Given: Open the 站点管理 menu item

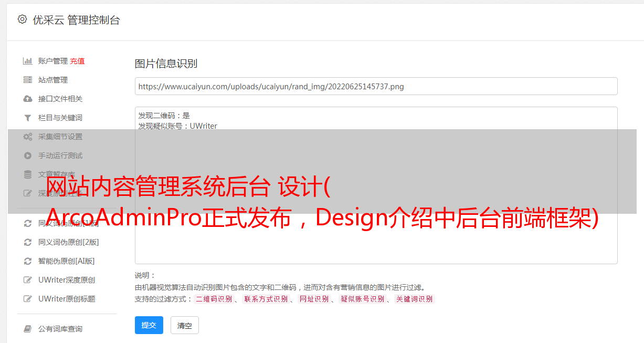Looking at the screenshot, I should (x=53, y=80).
